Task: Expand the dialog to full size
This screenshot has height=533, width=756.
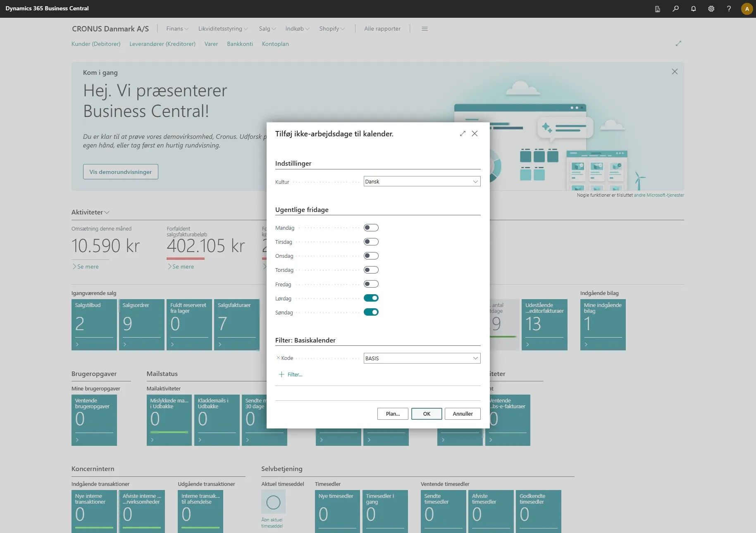Action: pyautogui.click(x=463, y=133)
